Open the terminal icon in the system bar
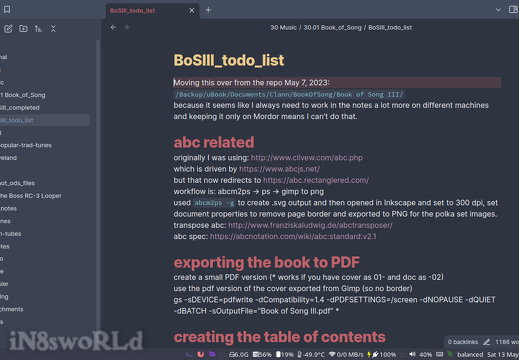Screen dimensions: 519x360 pyautogui.click(x=189, y=354)
